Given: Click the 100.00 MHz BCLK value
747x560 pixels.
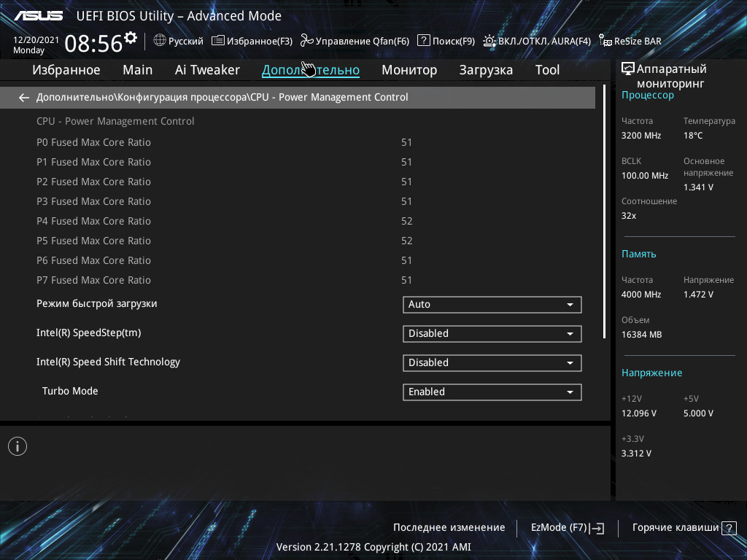Looking at the screenshot, I should pos(645,176).
